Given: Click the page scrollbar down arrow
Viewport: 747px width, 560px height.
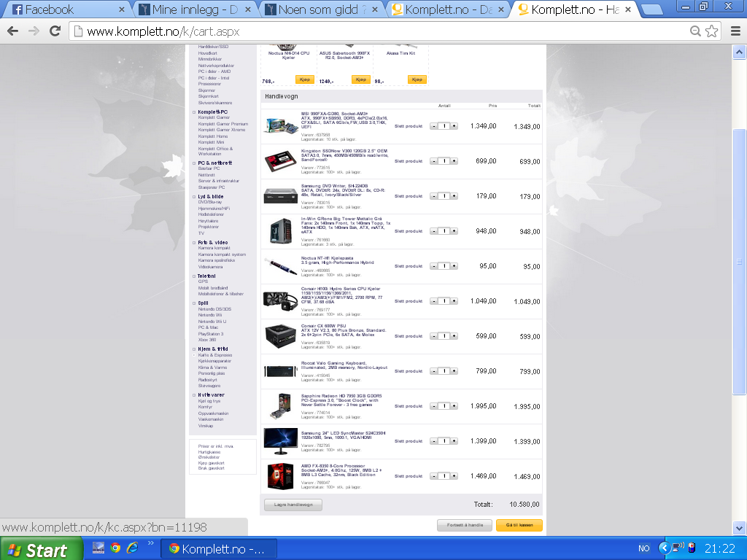Looking at the screenshot, I should 739,528.
